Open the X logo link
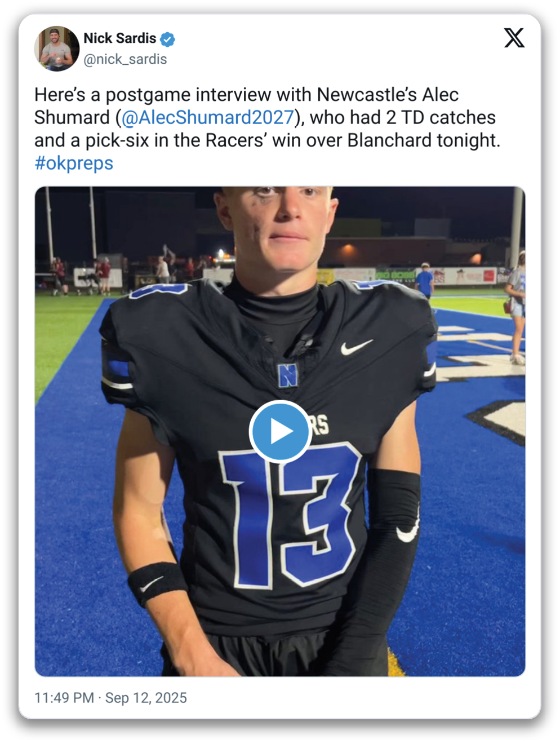 514,38
